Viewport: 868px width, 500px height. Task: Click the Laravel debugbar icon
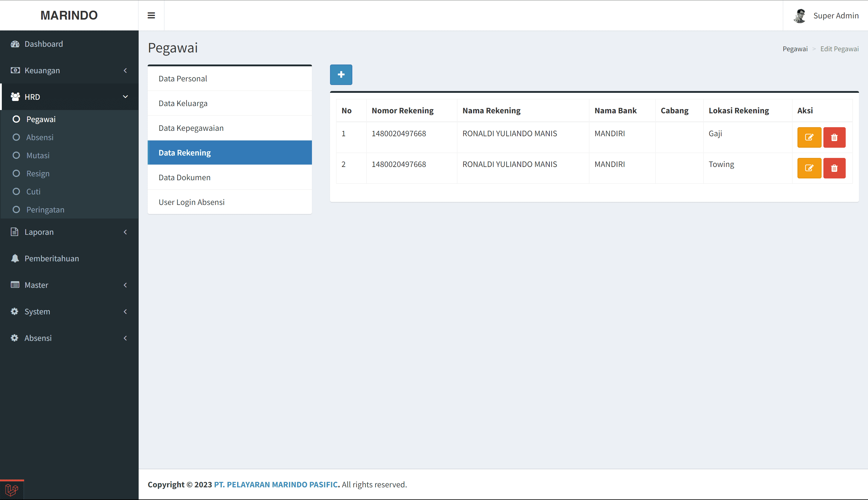click(12, 490)
